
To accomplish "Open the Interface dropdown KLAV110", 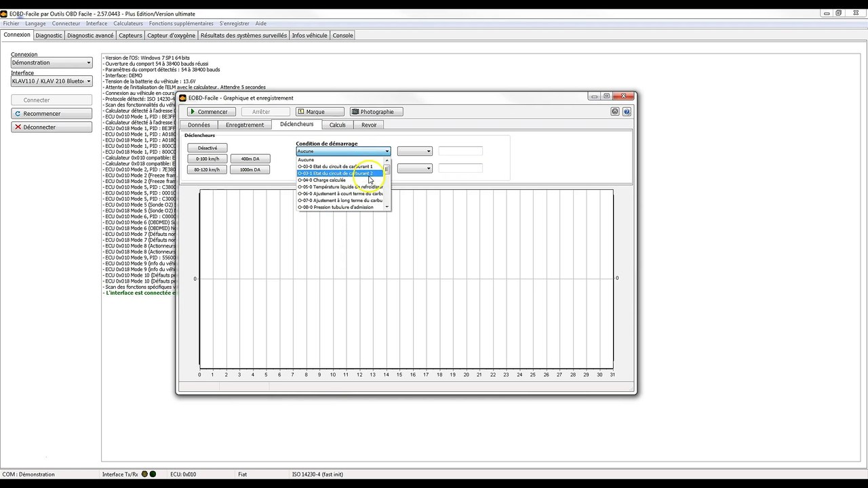I will 52,81.
